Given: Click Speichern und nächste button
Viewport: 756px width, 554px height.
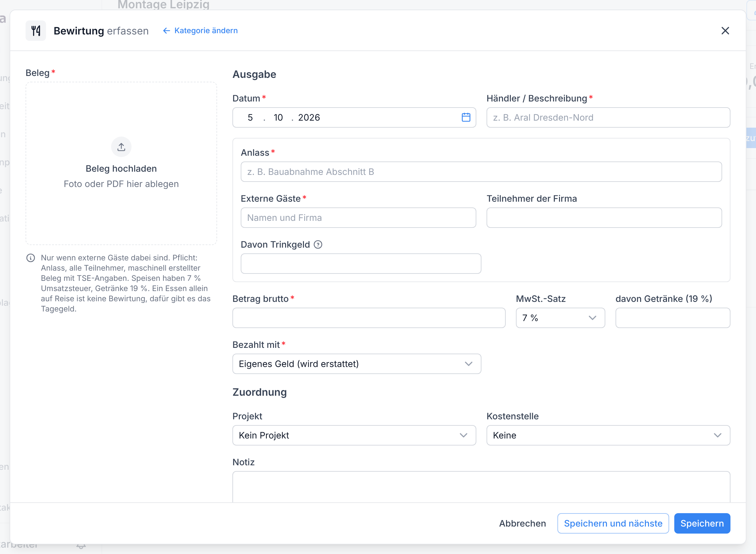Looking at the screenshot, I should (613, 523).
